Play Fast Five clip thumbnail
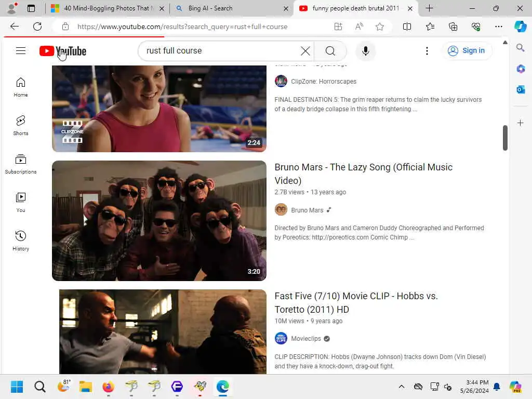 [x=163, y=331]
